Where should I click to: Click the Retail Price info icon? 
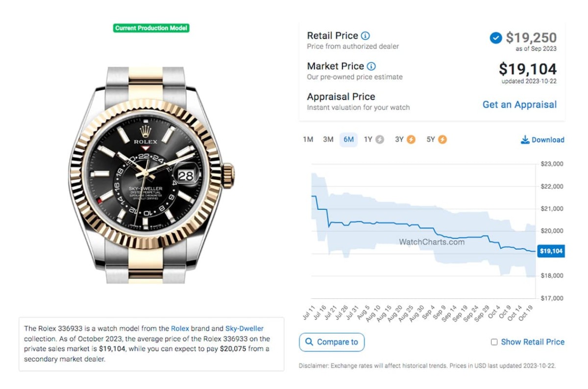click(x=366, y=36)
